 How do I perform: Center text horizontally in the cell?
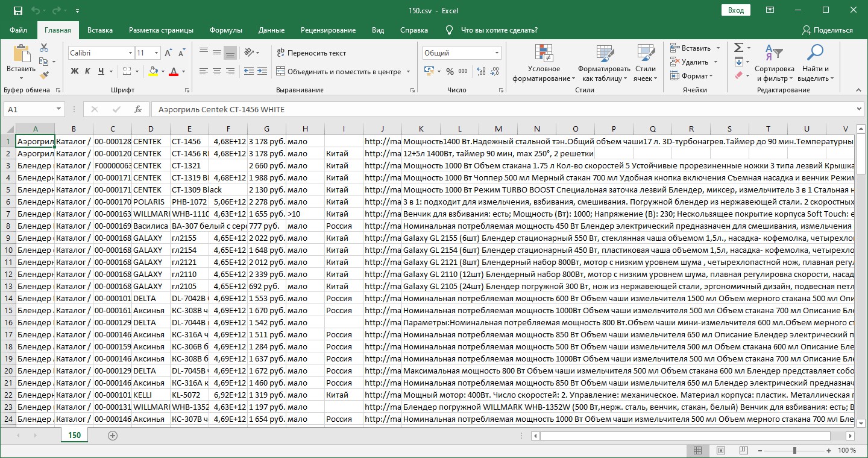click(x=217, y=71)
